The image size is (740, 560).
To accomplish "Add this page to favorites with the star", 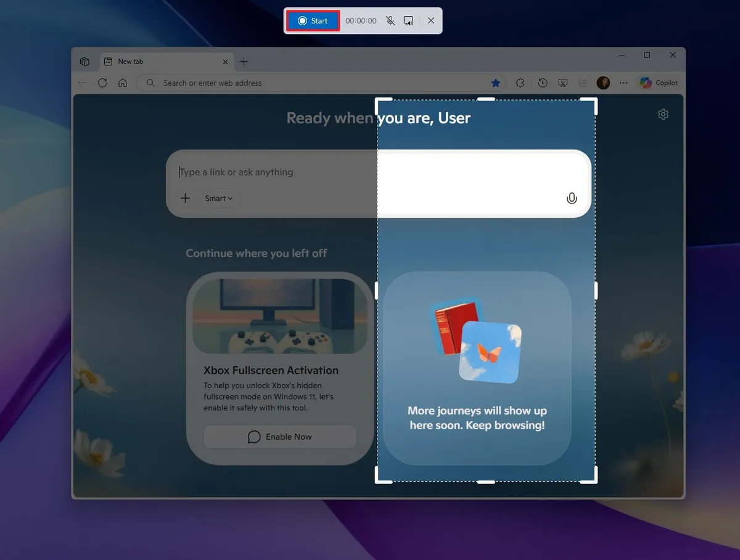I will [496, 83].
